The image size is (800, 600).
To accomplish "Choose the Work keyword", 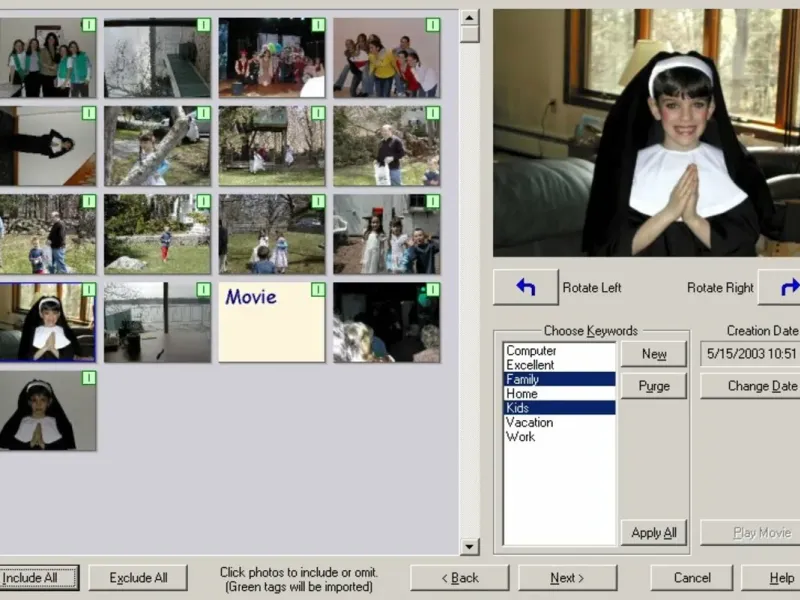I will pos(520,437).
